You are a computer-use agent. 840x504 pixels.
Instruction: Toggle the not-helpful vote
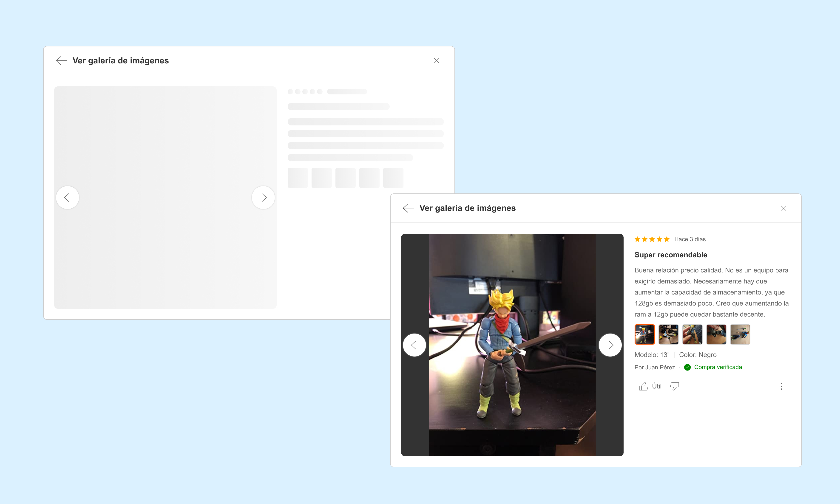coord(675,386)
